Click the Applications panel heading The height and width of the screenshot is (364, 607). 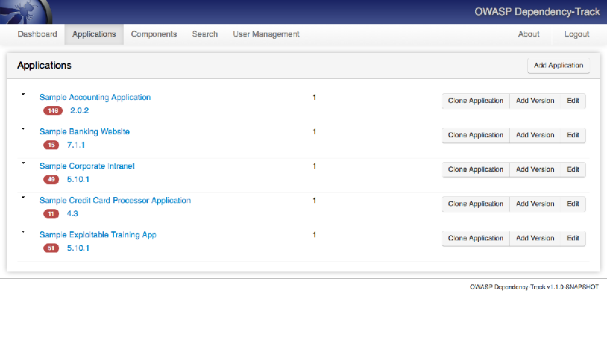(x=44, y=65)
